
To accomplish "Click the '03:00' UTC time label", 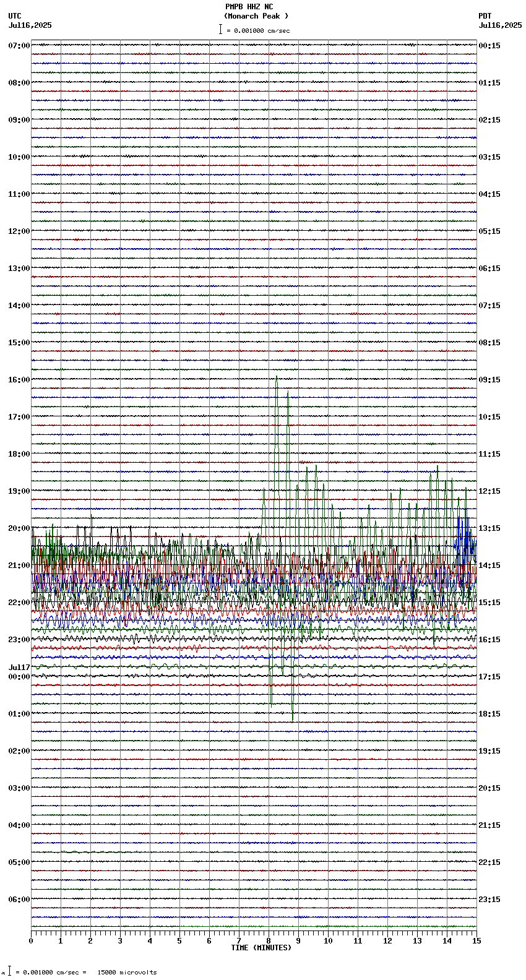I will (x=19, y=788).
